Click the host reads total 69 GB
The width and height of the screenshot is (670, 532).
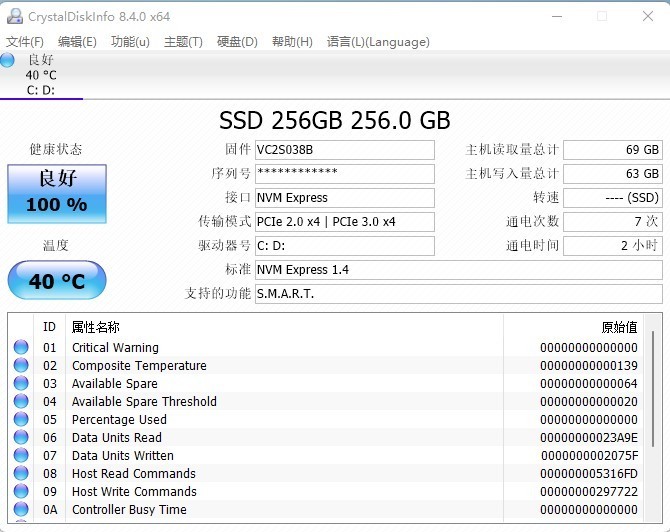[x=613, y=150]
